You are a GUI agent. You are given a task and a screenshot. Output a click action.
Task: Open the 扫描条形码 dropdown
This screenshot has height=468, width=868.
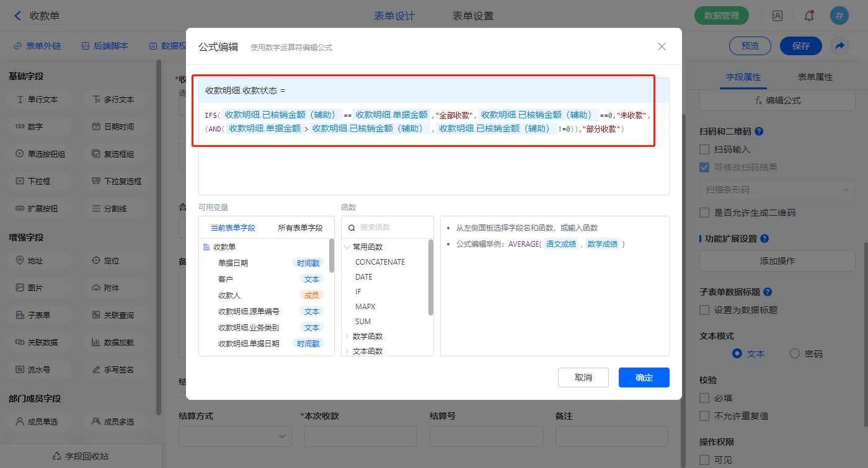point(777,190)
